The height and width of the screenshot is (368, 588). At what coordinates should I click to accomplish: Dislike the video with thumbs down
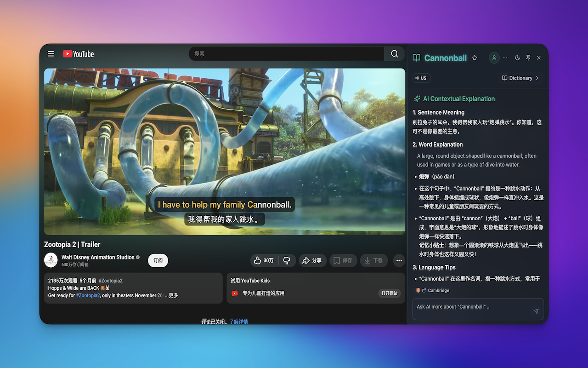pyautogui.click(x=287, y=261)
